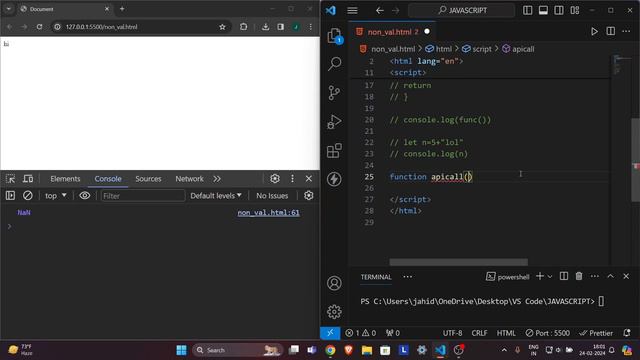Switch to DevTools Sources tab
The height and width of the screenshot is (360, 640).
coord(148,179)
